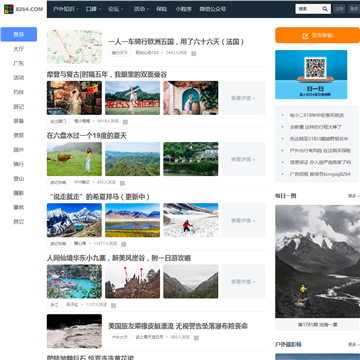Open post 人间仙境华东小九寨 title
Screen dimensions: 360x360
pyautogui.click(x=119, y=258)
